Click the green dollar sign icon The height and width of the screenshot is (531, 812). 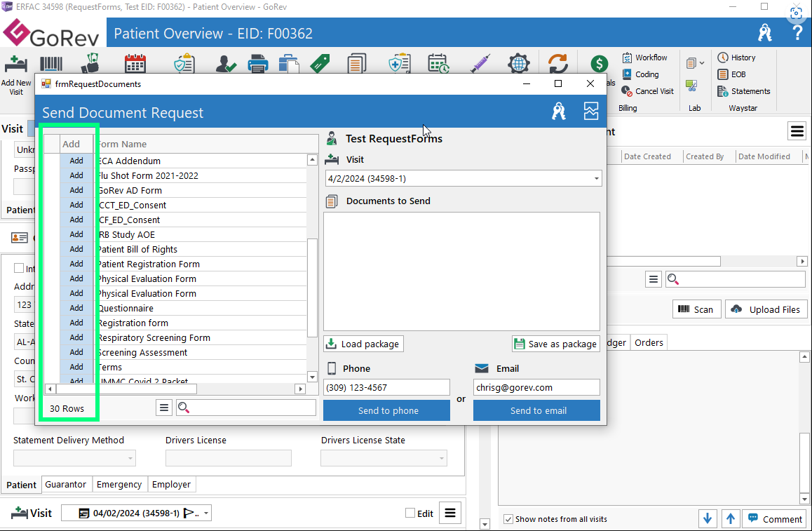(x=599, y=64)
